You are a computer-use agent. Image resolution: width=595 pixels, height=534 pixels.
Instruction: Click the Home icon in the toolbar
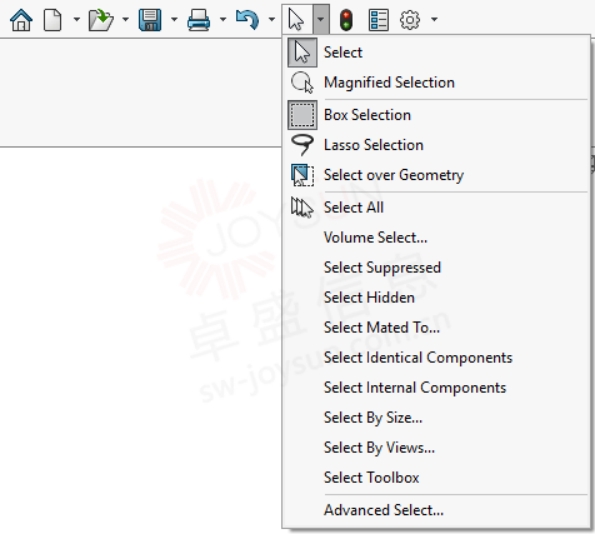[x=21, y=19]
